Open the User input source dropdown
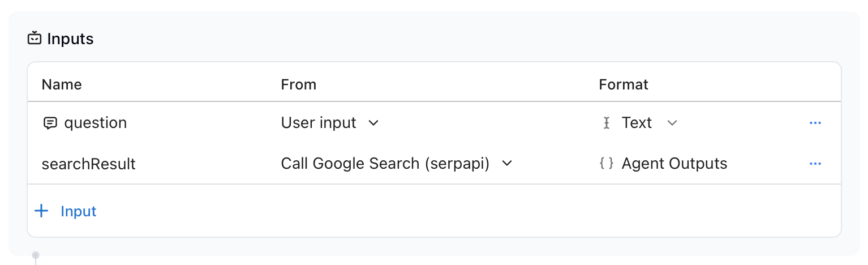868x265 pixels. (x=330, y=123)
